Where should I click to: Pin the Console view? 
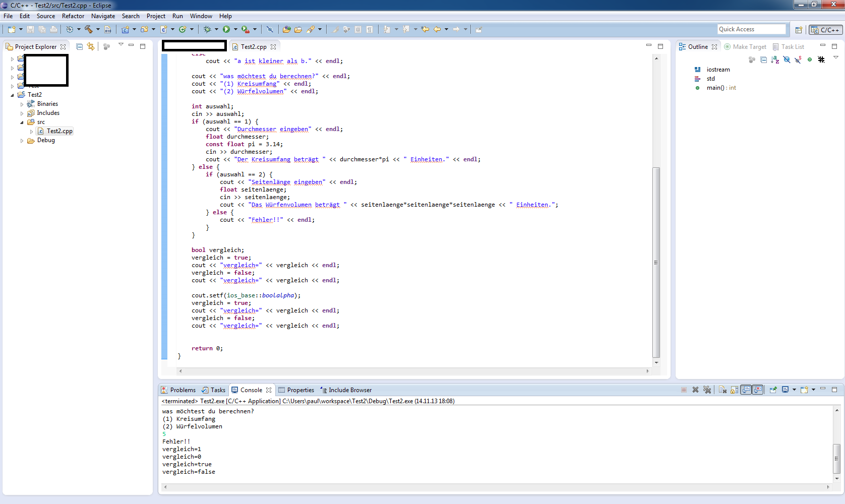click(x=773, y=390)
